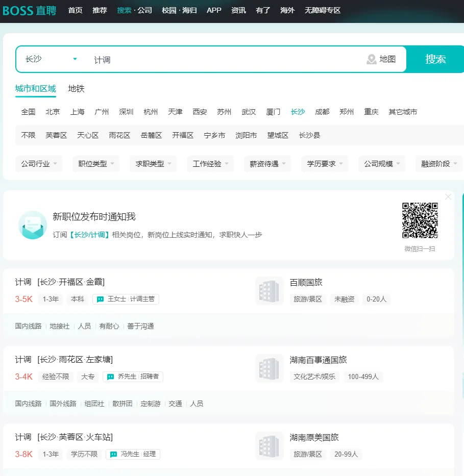Open 推荐 in the top navigation
Screen dimensions: 464x476
[100, 10]
